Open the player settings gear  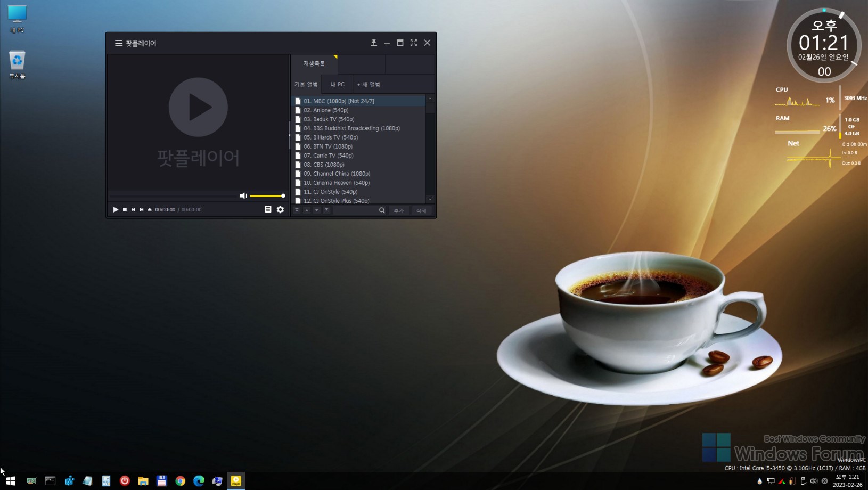[281, 210]
